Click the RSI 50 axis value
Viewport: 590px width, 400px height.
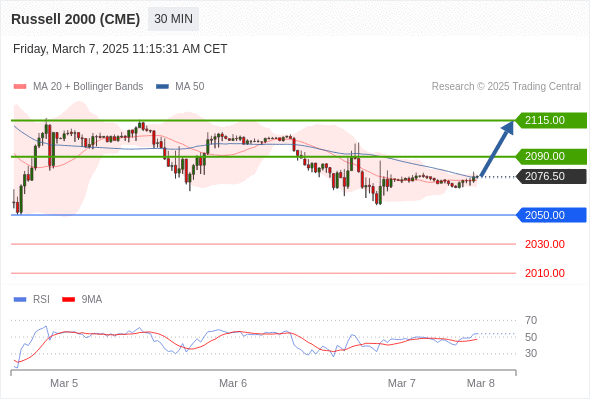coord(531,337)
